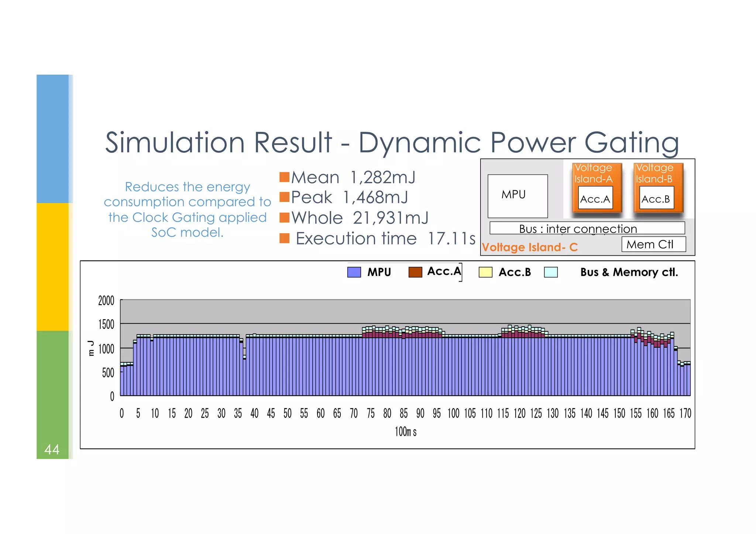This screenshot has width=756, height=534.
Task: Click the Acc.A legend color swatch
Action: (415, 272)
